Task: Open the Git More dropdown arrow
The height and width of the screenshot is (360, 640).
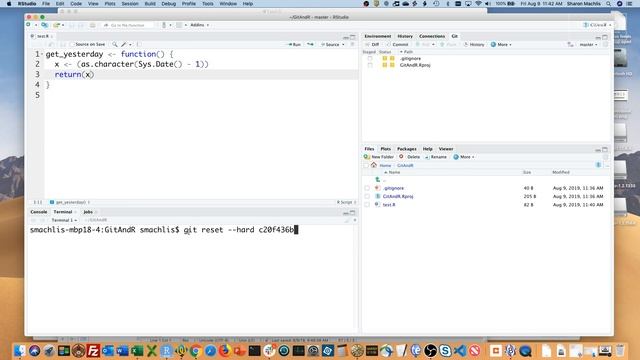Action: click(x=510, y=44)
